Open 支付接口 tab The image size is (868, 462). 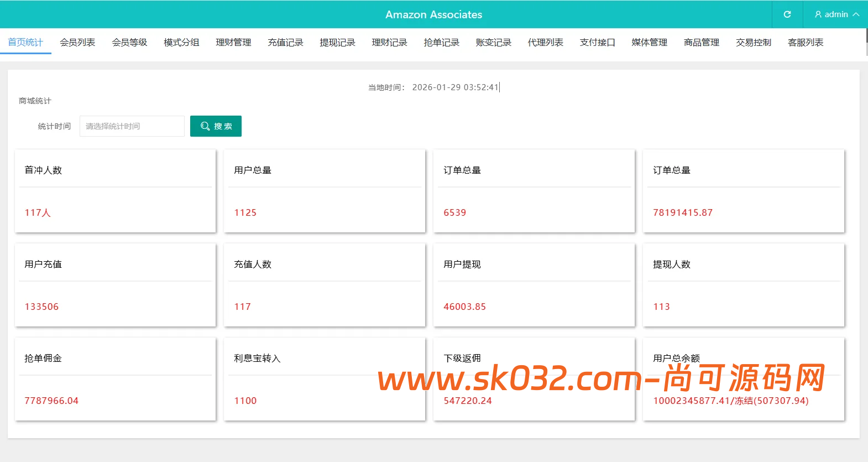(597, 42)
